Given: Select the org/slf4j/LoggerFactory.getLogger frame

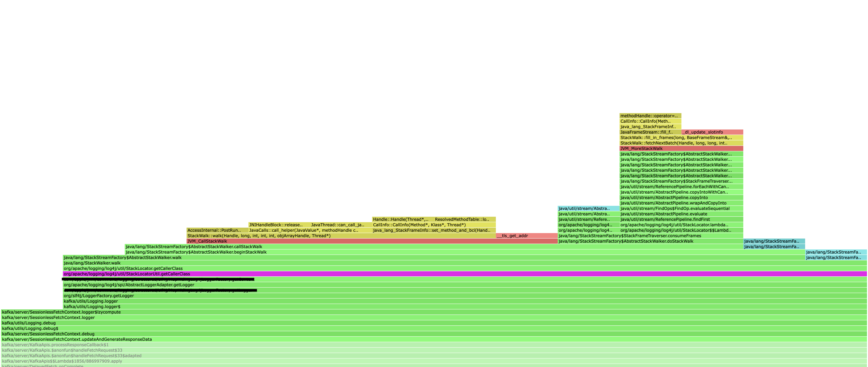Looking at the screenshot, I should [x=465, y=296].
